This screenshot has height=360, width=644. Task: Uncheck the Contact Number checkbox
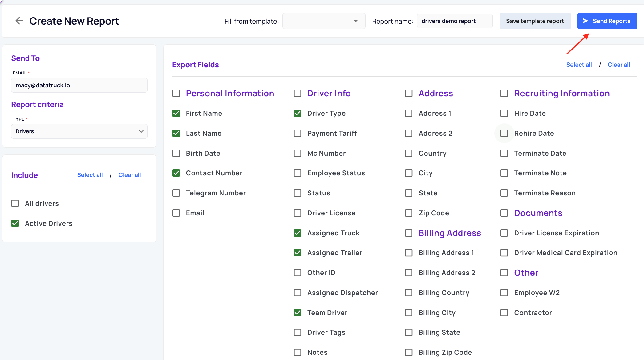click(176, 173)
